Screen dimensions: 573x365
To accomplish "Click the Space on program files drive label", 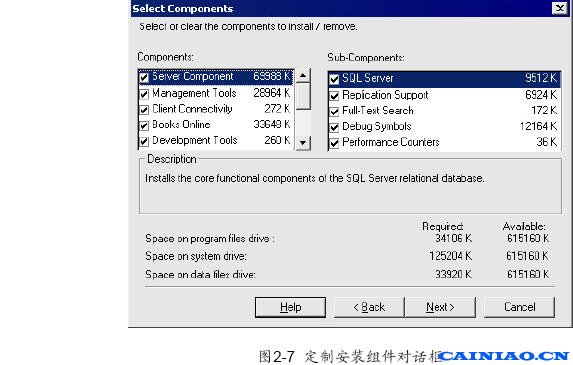I will (x=210, y=239).
